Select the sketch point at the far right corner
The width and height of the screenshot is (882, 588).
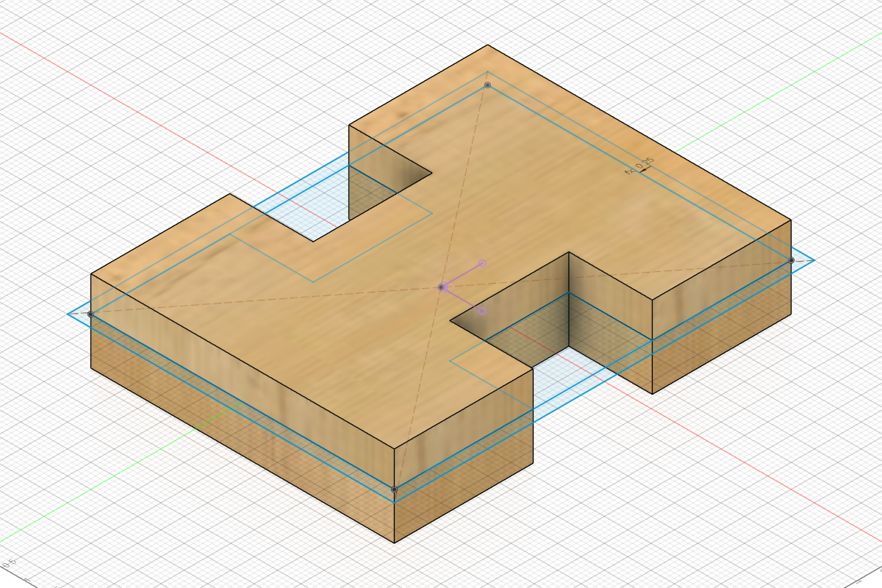click(792, 260)
